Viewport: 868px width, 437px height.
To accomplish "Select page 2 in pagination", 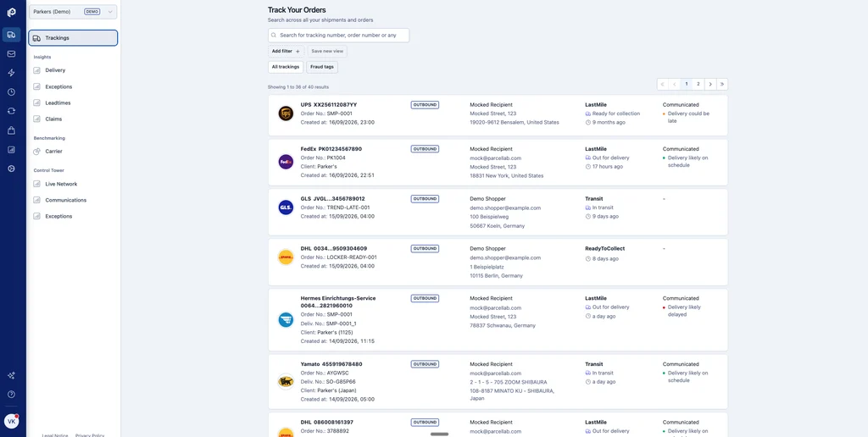I will 698,84.
